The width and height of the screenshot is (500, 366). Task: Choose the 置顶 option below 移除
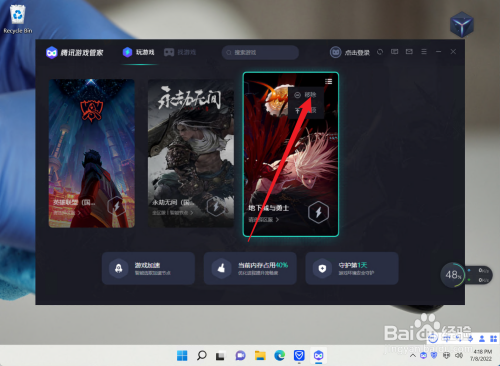[305, 110]
